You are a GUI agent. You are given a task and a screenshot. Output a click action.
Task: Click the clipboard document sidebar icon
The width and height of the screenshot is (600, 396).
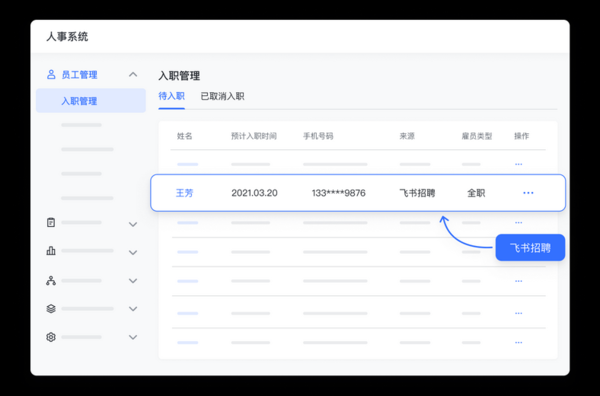[51, 222]
